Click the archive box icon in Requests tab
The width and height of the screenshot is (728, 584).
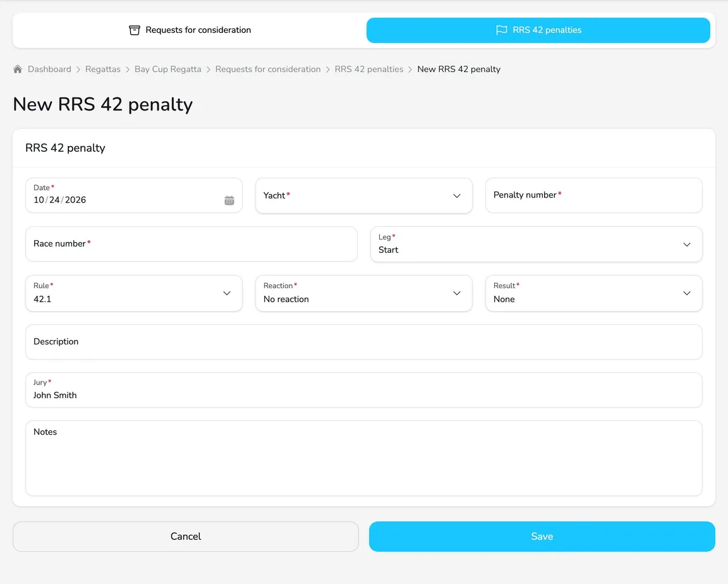coord(134,30)
